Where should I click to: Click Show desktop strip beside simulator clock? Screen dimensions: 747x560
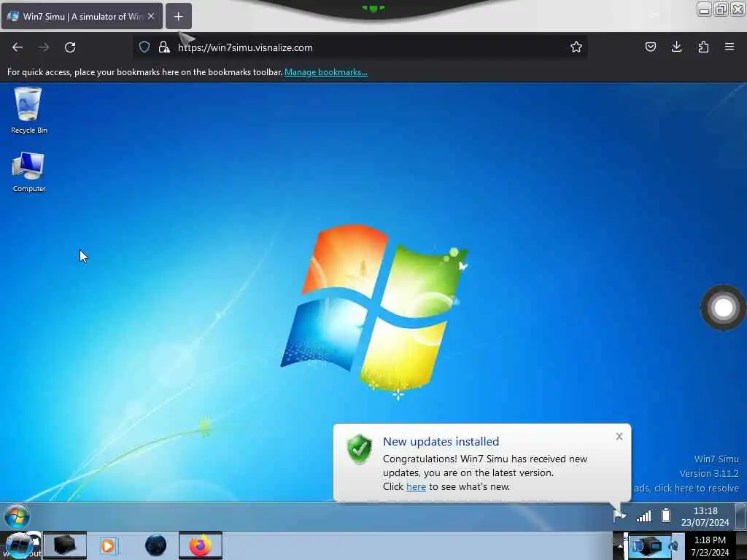[740, 516]
